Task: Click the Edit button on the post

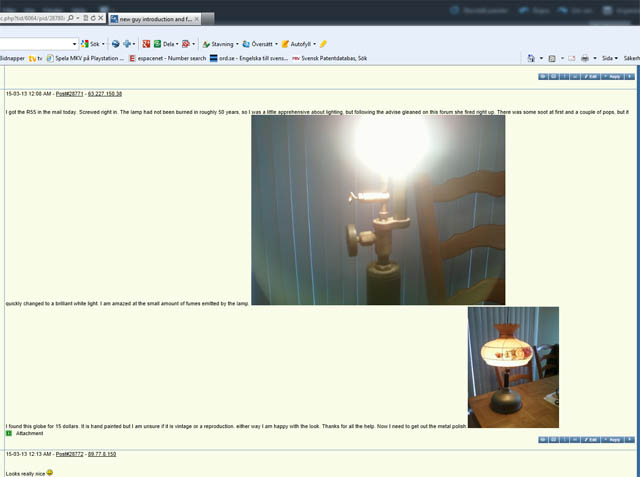Action: tap(590, 76)
